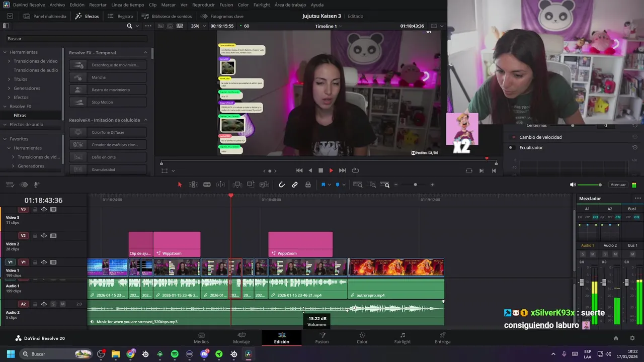
Task: Open the Fotogramas clave panel
Action: point(222,16)
